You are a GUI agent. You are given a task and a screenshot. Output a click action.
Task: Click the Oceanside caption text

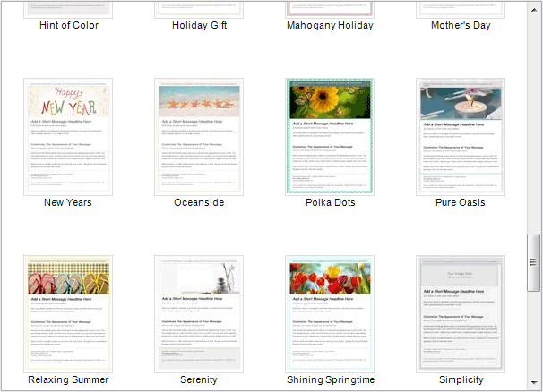199,202
